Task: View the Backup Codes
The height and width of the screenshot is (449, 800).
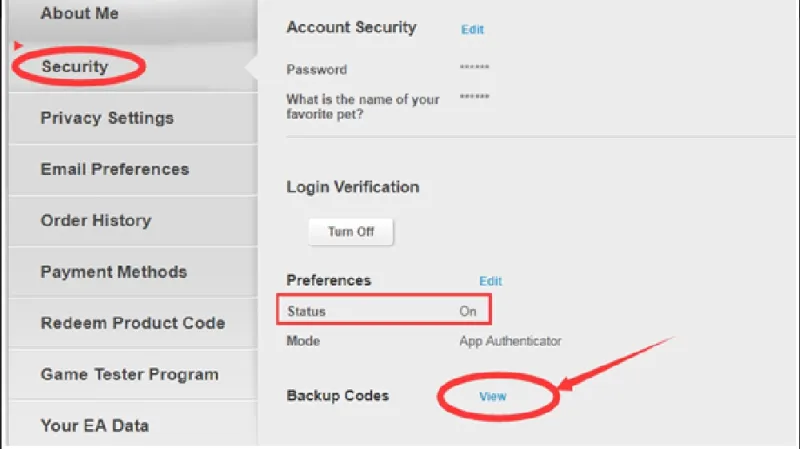Action: point(493,396)
